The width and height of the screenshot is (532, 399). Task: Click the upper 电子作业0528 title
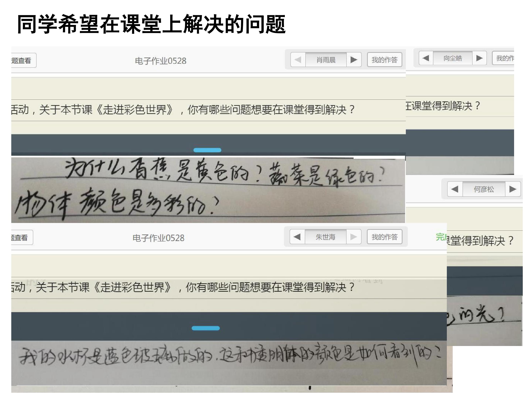pos(161,61)
